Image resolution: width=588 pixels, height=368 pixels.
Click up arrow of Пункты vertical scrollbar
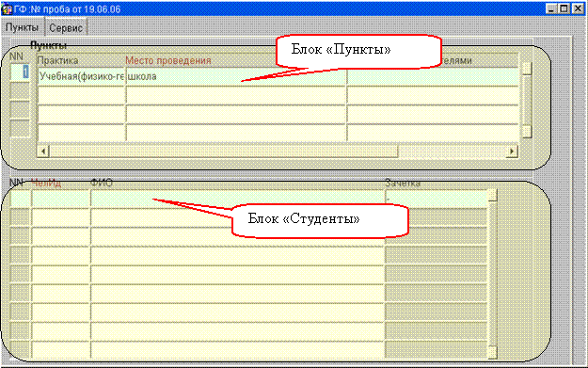pyautogui.click(x=527, y=69)
